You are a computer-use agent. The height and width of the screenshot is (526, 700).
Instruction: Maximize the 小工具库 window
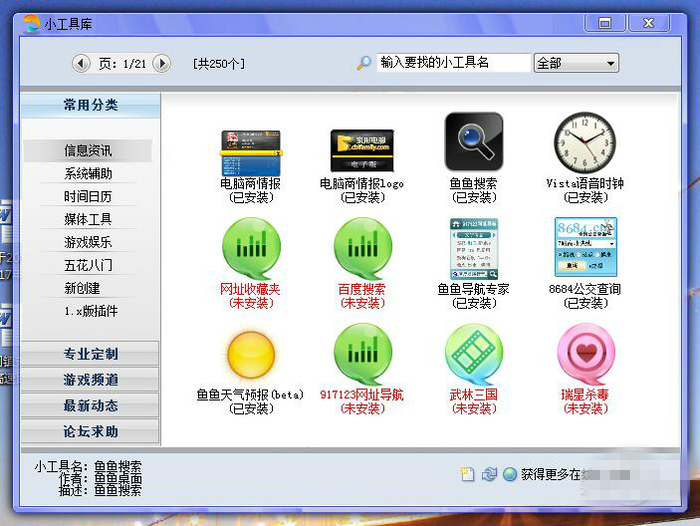(x=604, y=23)
